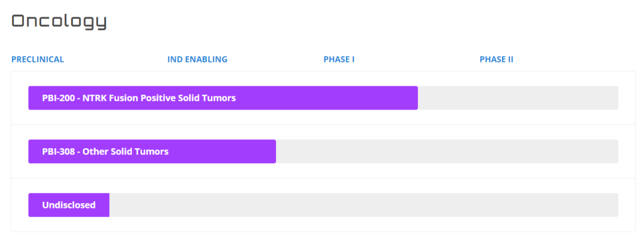644x243 pixels.
Task: Select the PHASE I stage label
Action: (339, 60)
